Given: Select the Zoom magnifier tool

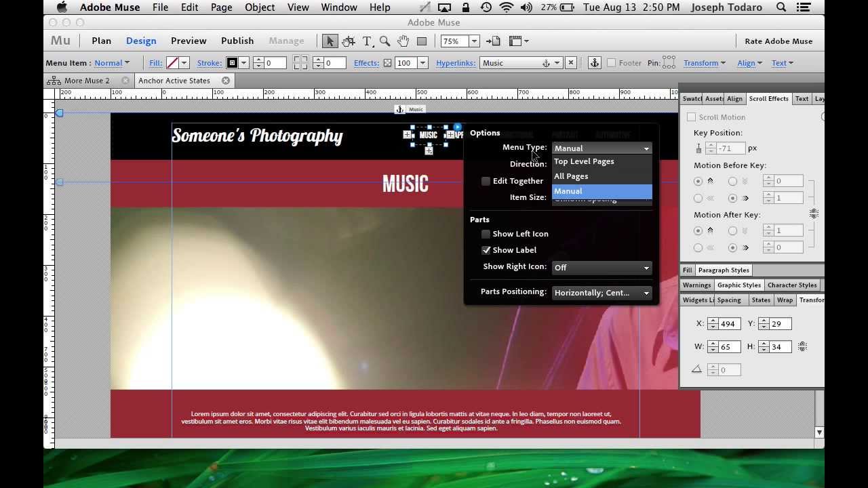Looking at the screenshot, I should click(384, 41).
